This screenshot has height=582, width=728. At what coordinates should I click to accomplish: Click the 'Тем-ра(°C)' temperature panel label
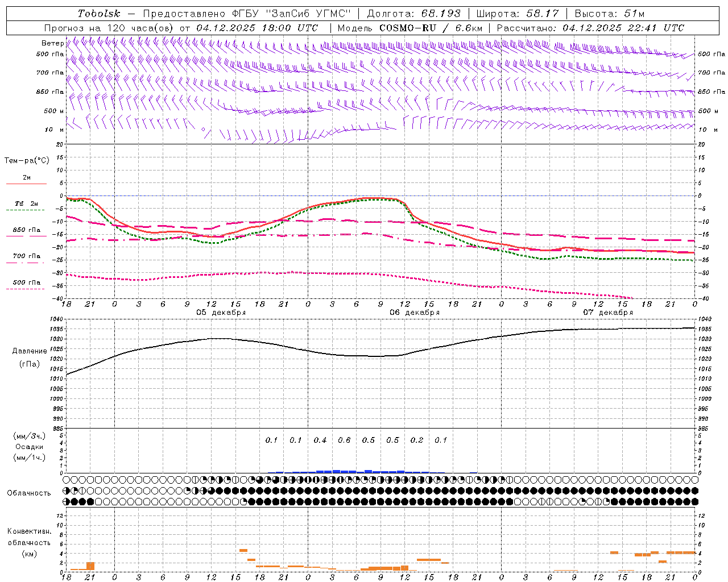27,160
